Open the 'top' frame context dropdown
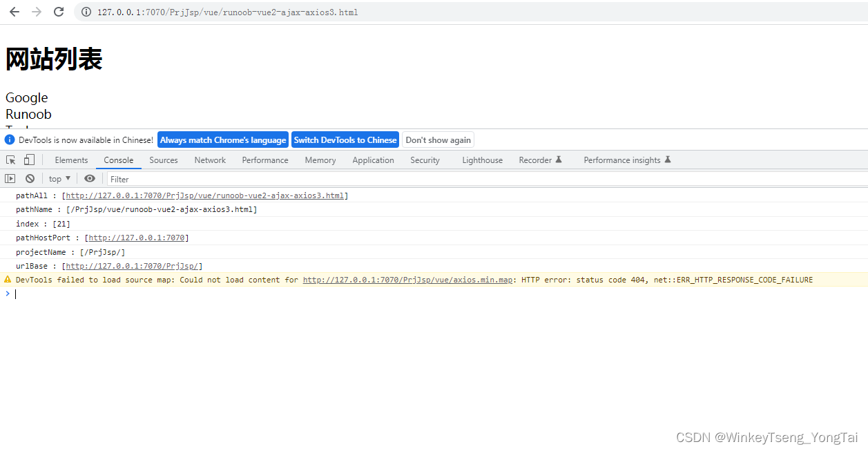This screenshot has width=868, height=451. tap(59, 178)
